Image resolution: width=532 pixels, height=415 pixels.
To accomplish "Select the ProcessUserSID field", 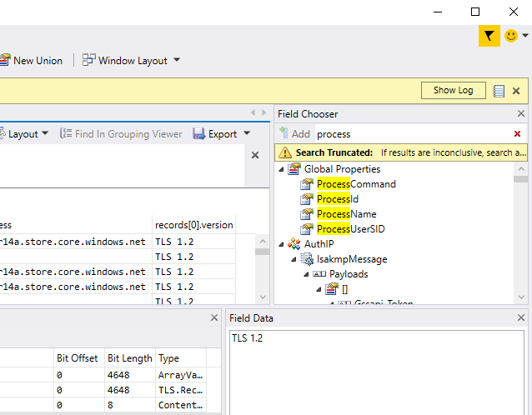I will coord(351,228).
